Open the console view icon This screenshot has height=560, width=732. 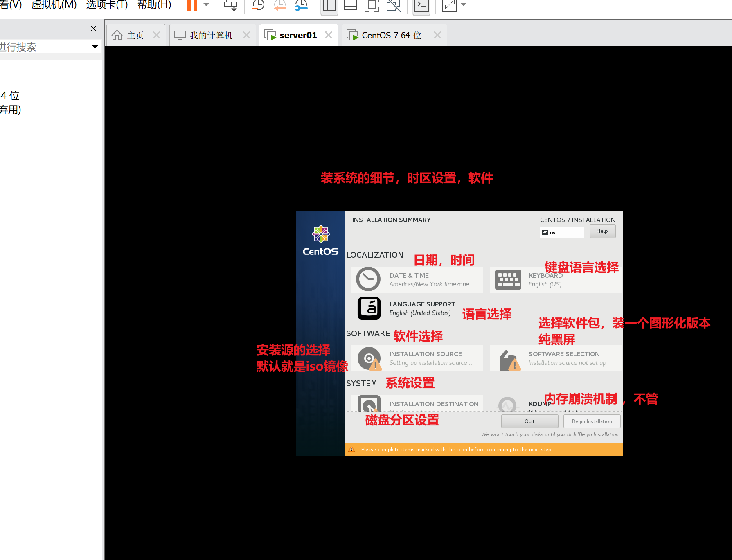click(421, 5)
